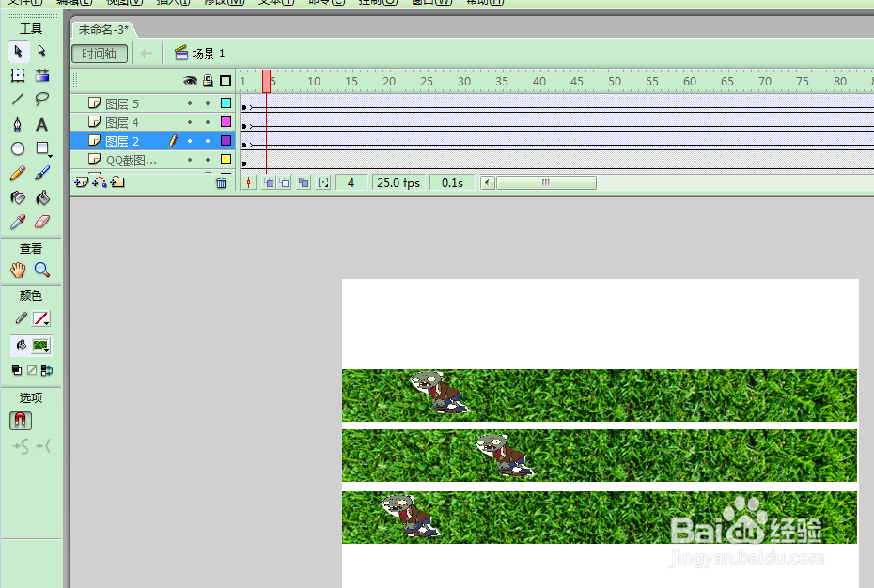Select the Oval tool
This screenshot has width=874, height=588.
18,148
